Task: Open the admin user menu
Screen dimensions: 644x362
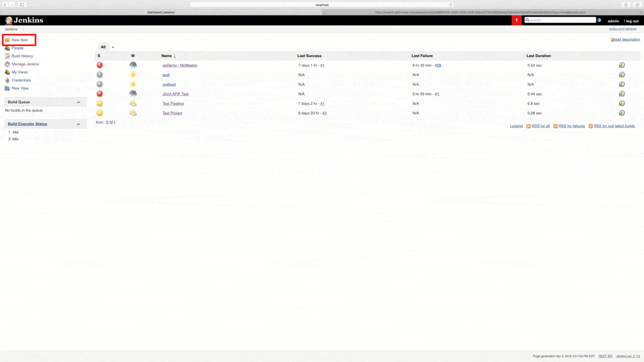Action: 612,21
